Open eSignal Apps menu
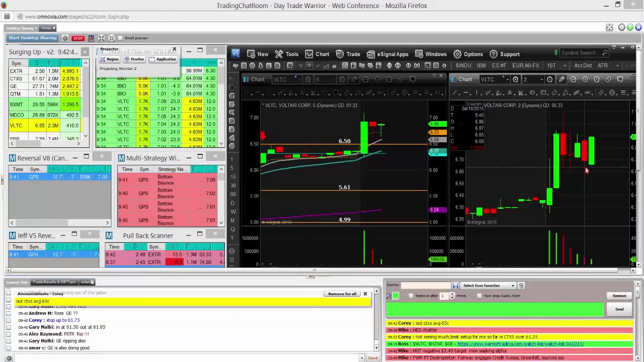The image size is (644, 362). 387,54
